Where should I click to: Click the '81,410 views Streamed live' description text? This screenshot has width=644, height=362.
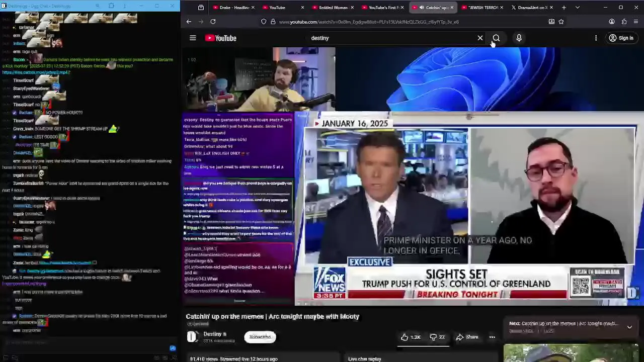point(233,359)
